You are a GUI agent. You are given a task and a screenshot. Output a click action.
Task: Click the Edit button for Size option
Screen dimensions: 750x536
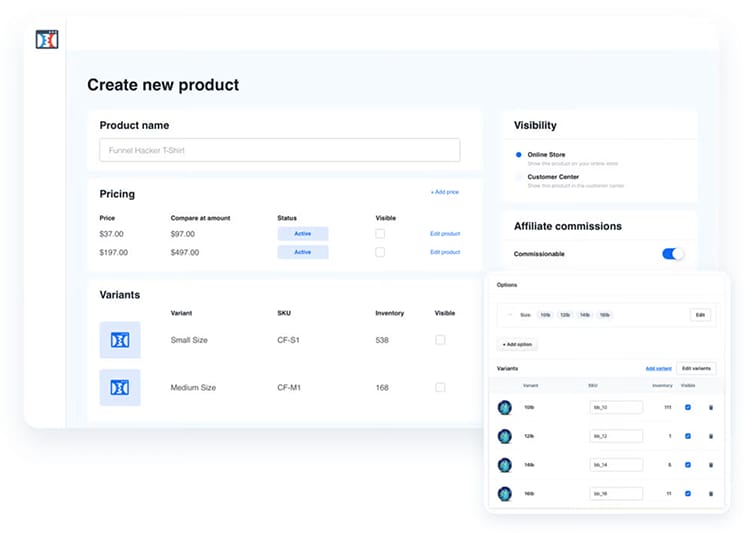pyautogui.click(x=700, y=315)
